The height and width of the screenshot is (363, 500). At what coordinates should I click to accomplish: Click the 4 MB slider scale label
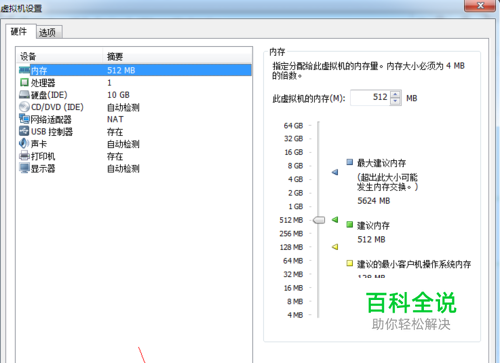click(295, 315)
